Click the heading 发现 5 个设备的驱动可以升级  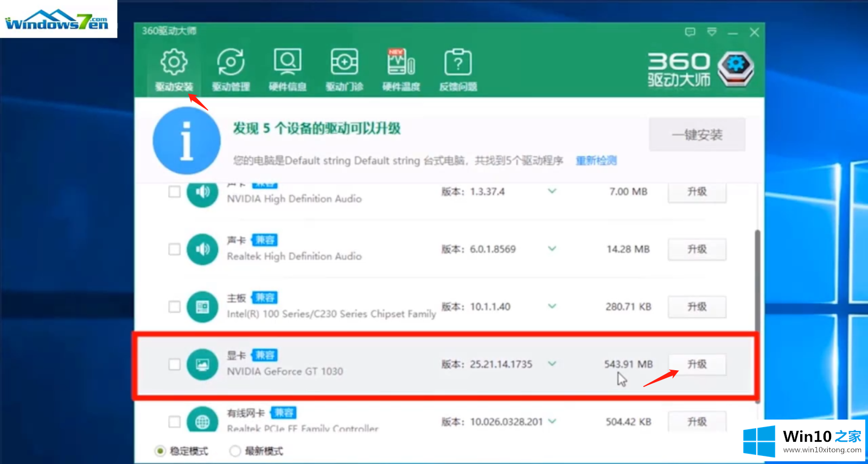[317, 128]
